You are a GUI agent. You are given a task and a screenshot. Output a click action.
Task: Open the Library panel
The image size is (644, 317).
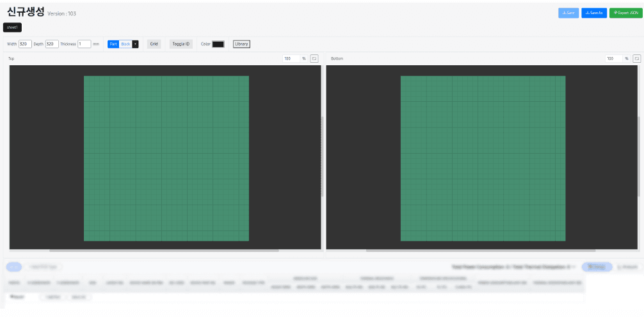[x=241, y=44]
